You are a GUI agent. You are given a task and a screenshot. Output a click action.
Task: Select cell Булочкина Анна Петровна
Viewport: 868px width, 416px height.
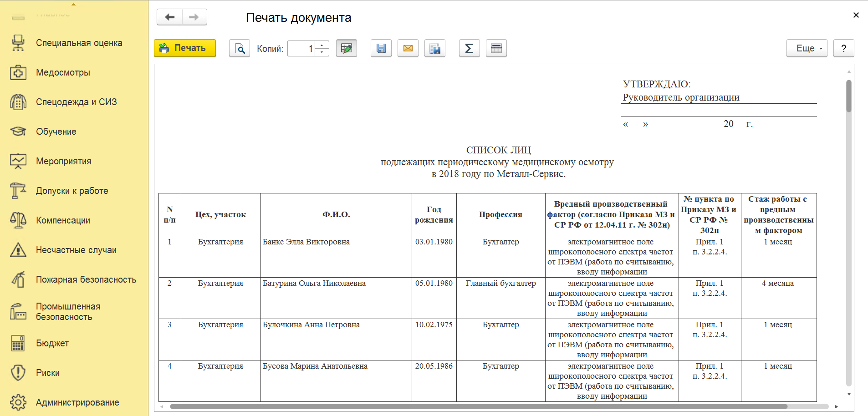tap(336, 340)
